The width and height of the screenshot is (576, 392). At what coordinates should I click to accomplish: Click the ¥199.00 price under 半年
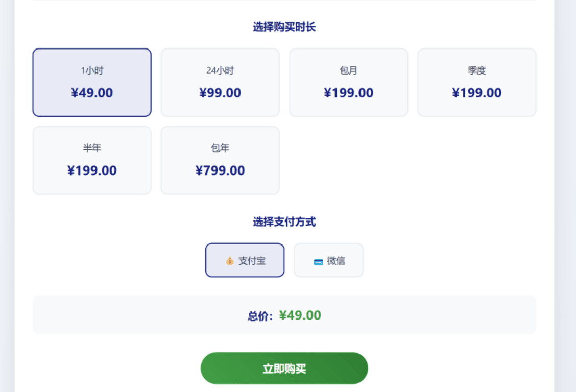(92, 170)
